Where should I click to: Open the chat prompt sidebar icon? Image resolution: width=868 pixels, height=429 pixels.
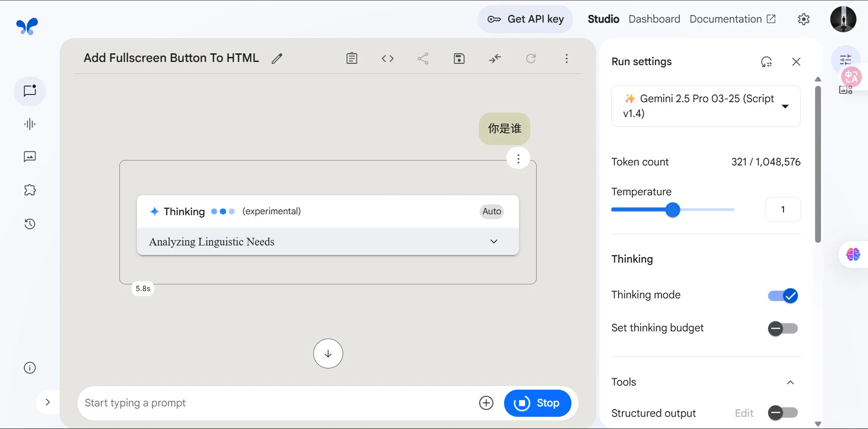(x=30, y=91)
